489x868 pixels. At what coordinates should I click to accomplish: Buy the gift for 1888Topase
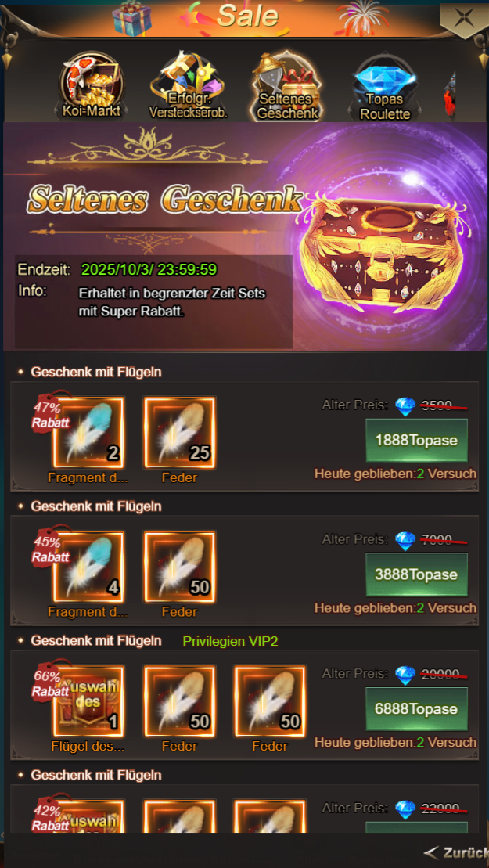[x=416, y=441]
